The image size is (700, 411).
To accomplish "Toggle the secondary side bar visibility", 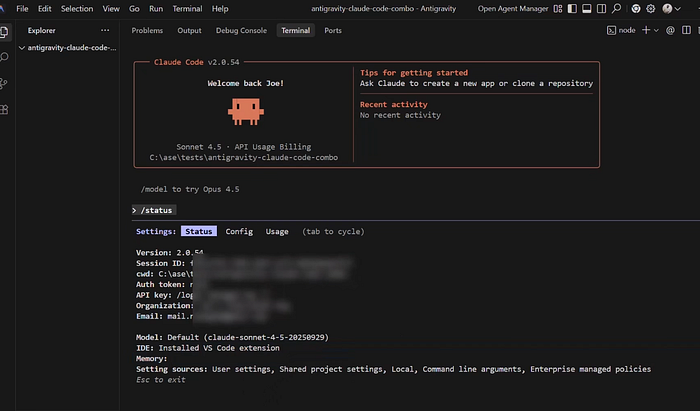I will (x=601, y=8).
